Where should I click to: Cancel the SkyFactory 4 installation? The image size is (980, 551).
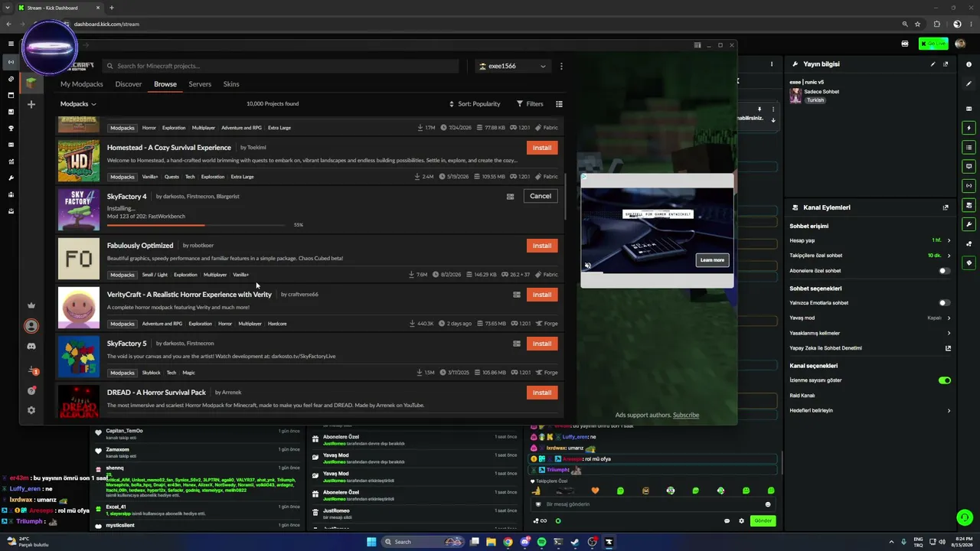(x=541, y=197)
